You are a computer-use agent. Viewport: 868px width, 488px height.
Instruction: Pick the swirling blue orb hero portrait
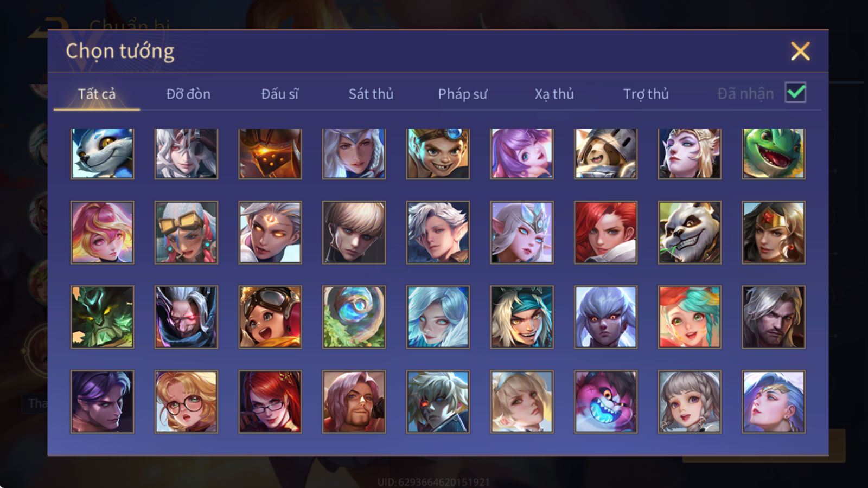point(354,317)
